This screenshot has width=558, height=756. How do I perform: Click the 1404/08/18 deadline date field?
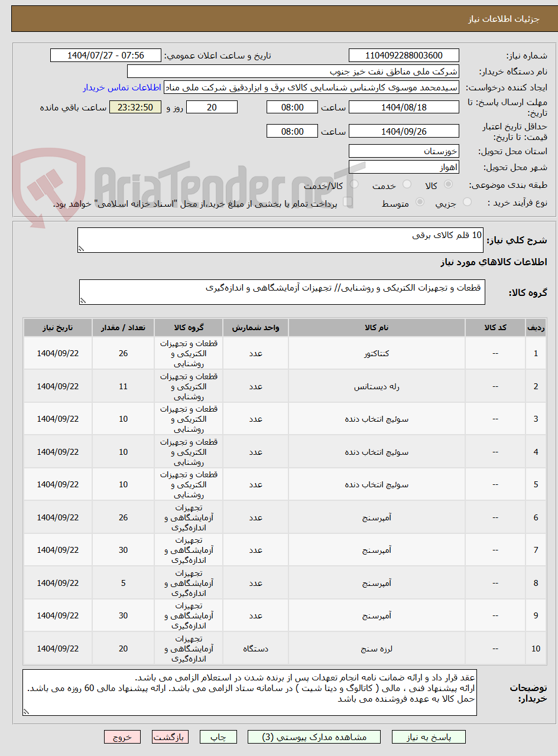(x=404, y=107)
